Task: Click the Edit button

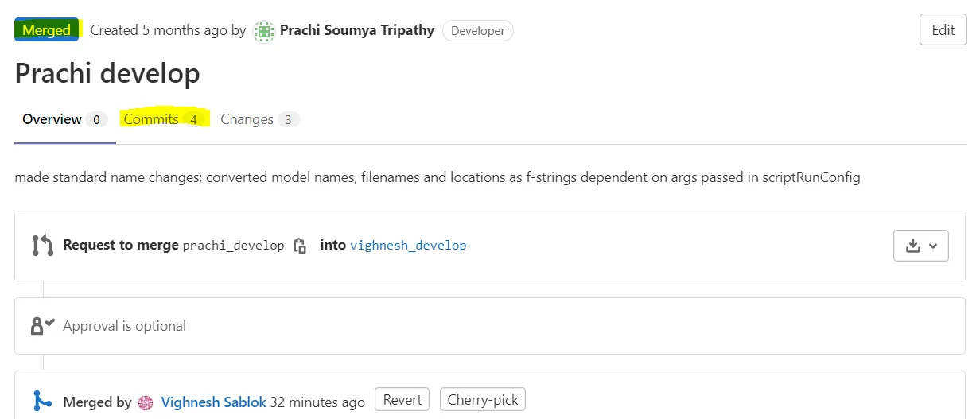Action: point(943,30)
